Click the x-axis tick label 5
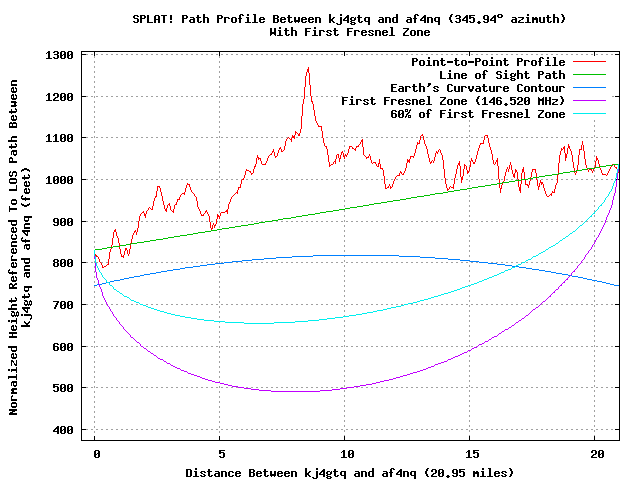This screenshot has width=640, height=480. click(222, 454)
